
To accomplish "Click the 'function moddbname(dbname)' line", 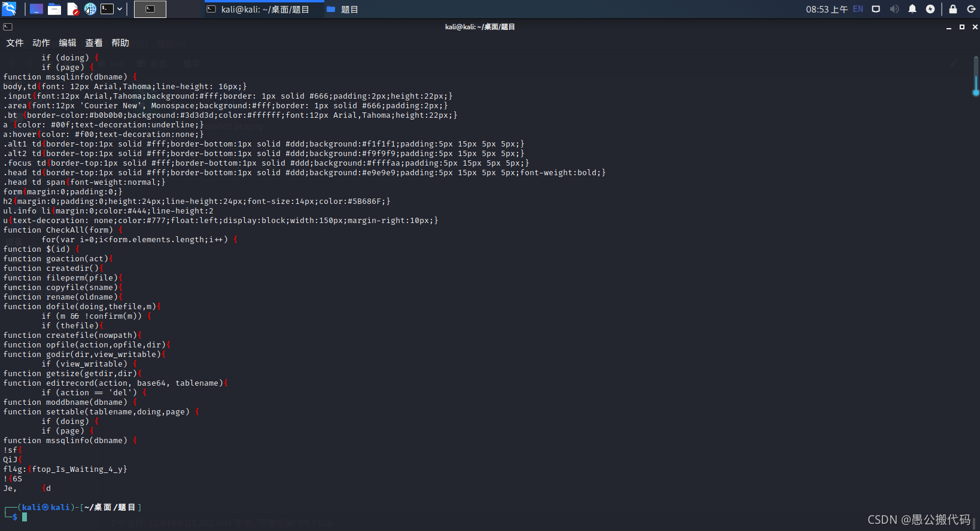I will pyautogui.click(x=70, y=402).
